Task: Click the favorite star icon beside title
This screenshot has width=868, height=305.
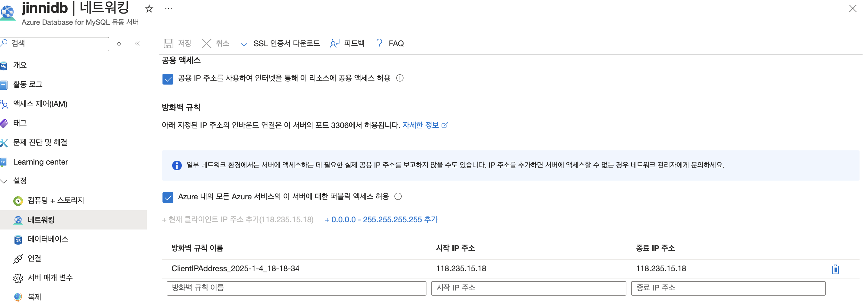Action: click(149, 9)
